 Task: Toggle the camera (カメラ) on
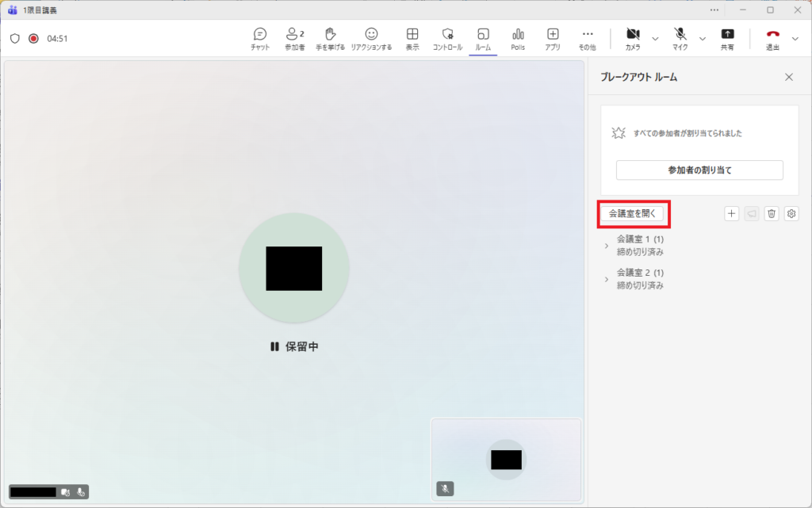pyautogui.click(x=633, y=38)
